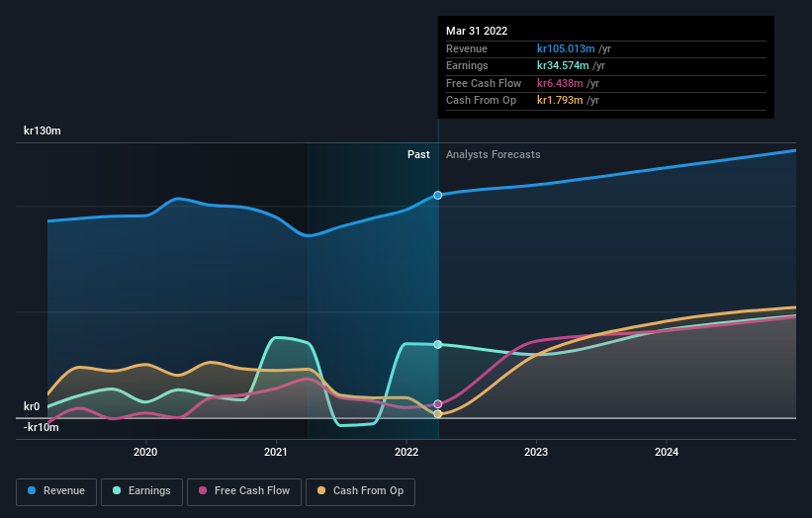The image size is (812, 518).
Task: Click the Revenue row label in tooltip
Action: tap(467, 48)
